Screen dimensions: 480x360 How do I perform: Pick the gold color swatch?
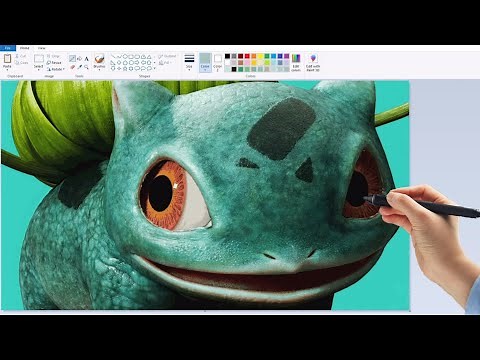click(254, 62)
